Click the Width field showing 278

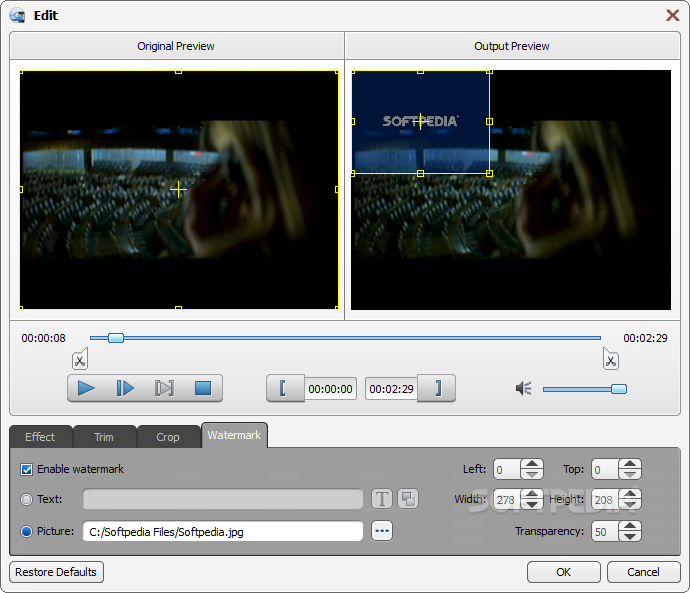(507, 499)
